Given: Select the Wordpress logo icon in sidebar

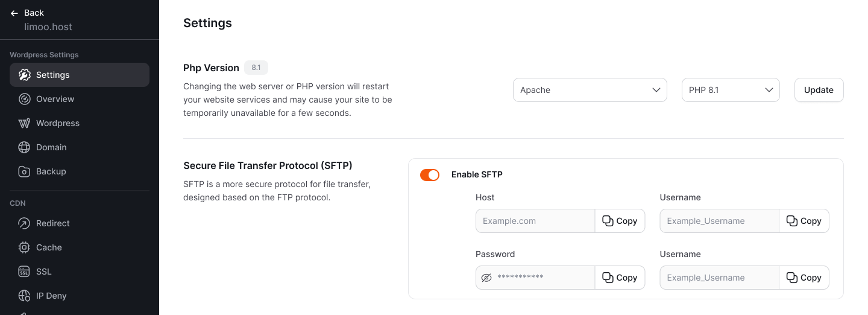Looking at the screenshot, I should pyautogui.click(x=24, y=123).
